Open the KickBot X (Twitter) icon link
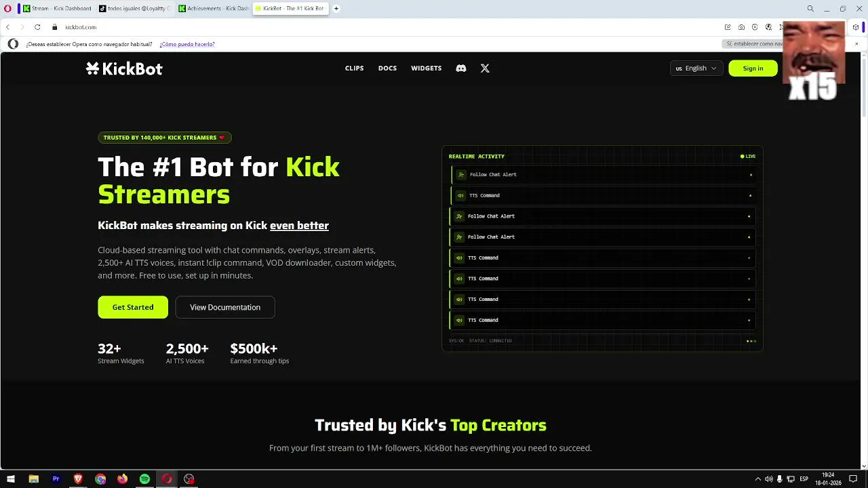The height and width of the screenshot is (488, 868). 485,68
